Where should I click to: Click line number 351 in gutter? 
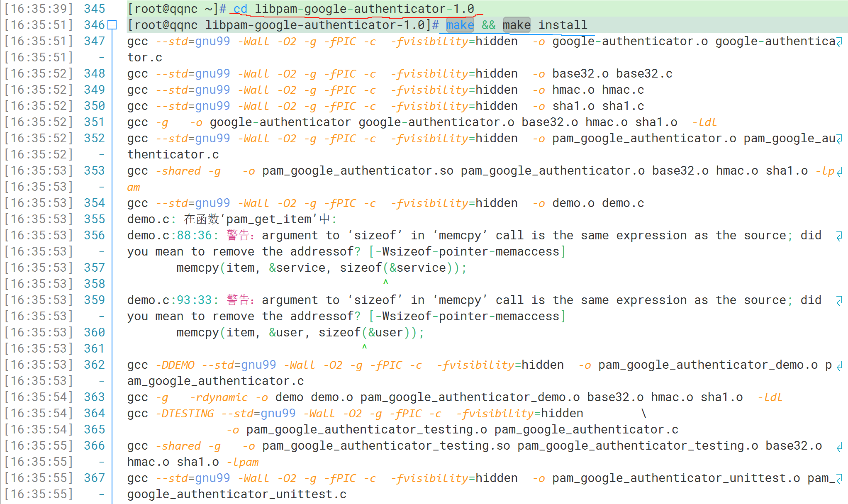click(95, 122)
